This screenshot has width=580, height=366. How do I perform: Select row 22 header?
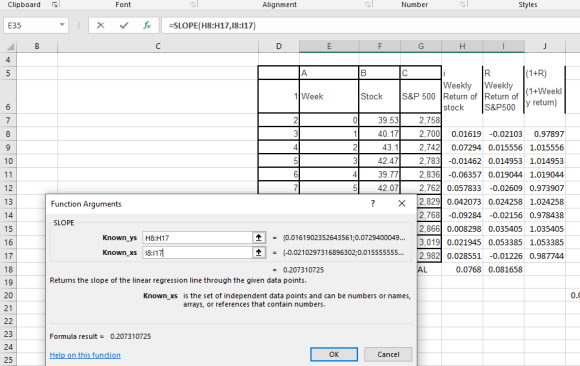click(x=8, y=321)
